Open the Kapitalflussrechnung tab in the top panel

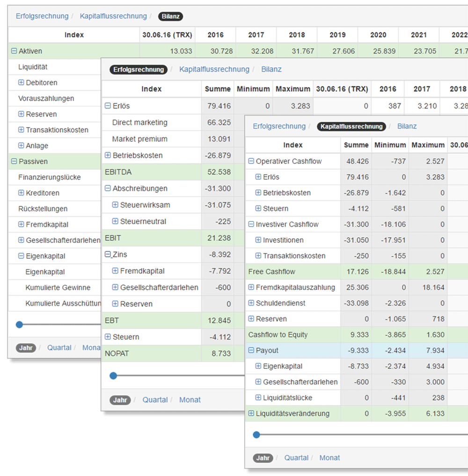(x=113, y=16)
